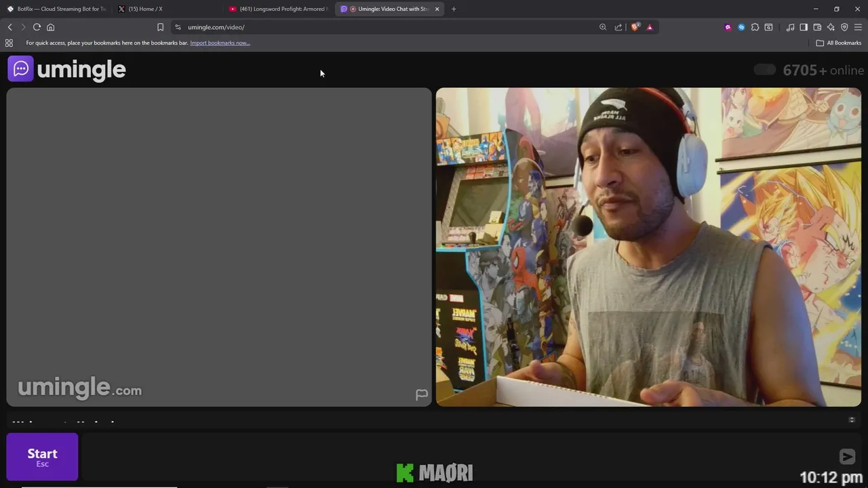Screen dimensions: 868x488
Task: Switch to the BotRix Cloud Streaming tab
Action: 56,9
